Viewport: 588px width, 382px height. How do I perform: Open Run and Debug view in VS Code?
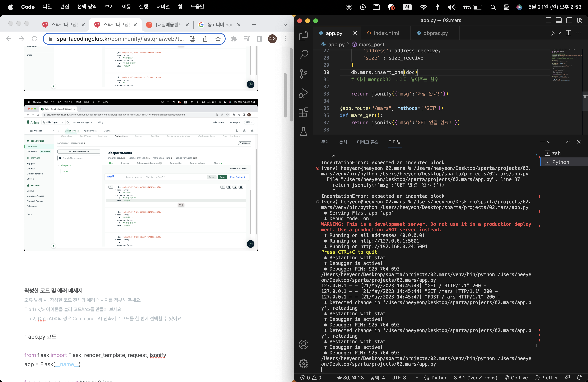point(303,93)
